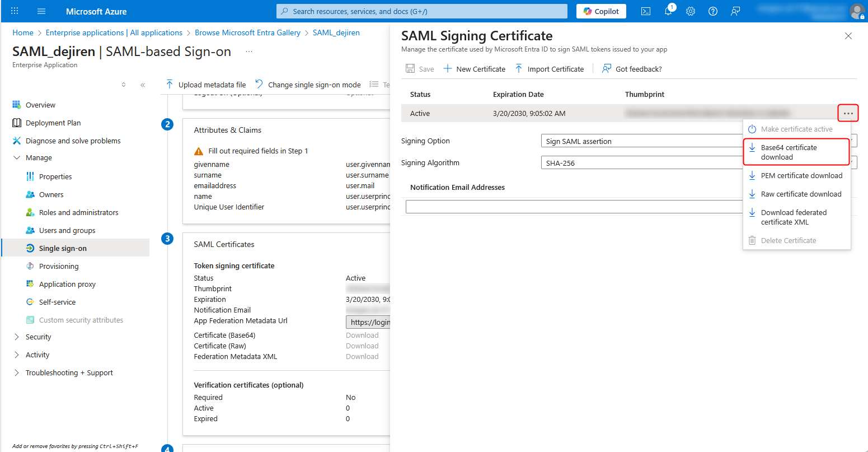The width and height of the screenshot is (868, 452).
Task: Open the notifications bell
Action: 668,11
